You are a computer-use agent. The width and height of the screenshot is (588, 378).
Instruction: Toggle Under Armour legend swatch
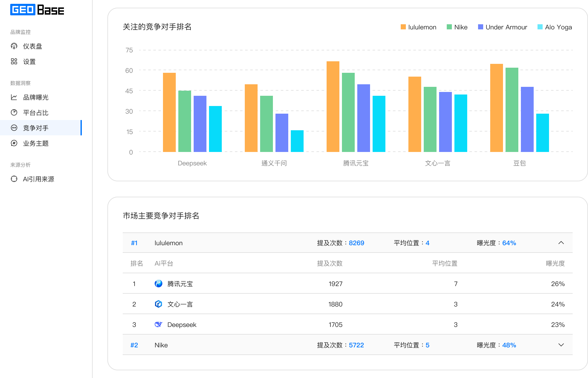point(481,27)
